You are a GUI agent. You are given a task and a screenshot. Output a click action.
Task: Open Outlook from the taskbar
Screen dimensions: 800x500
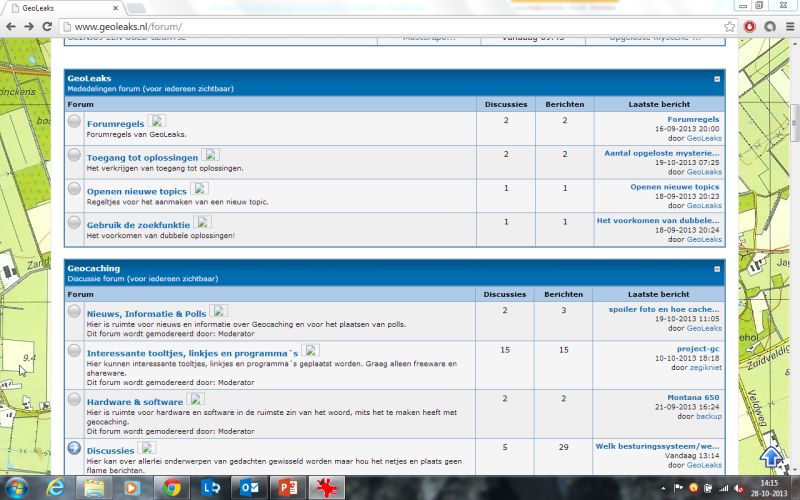tap(249, 488)
